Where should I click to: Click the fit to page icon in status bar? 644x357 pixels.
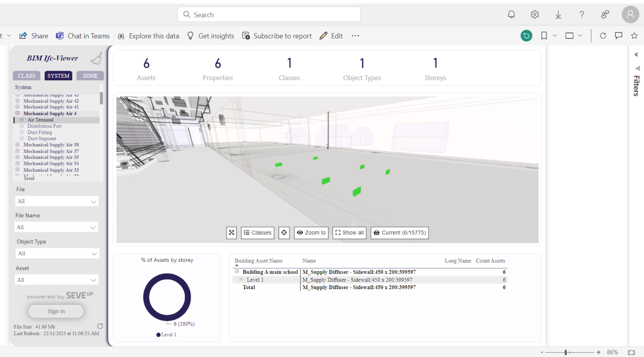click(x=631, y=352)
